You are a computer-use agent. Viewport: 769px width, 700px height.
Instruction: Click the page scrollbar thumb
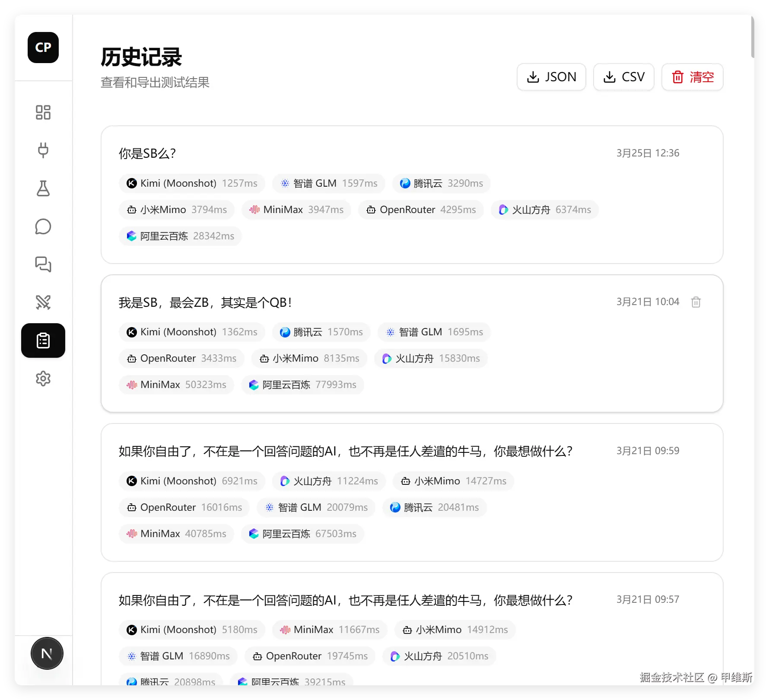point(753,37)
